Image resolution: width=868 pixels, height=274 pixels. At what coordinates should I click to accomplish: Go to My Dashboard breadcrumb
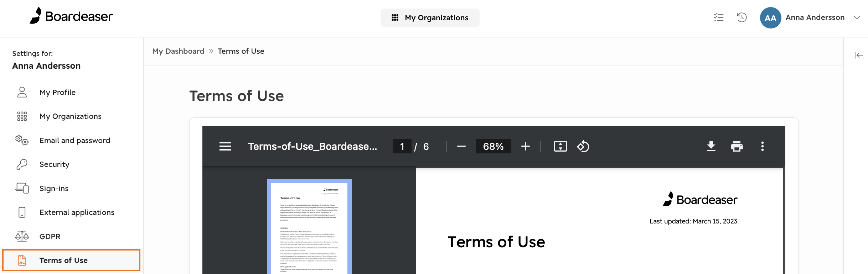pyautogui.click(x=178, y=51)
